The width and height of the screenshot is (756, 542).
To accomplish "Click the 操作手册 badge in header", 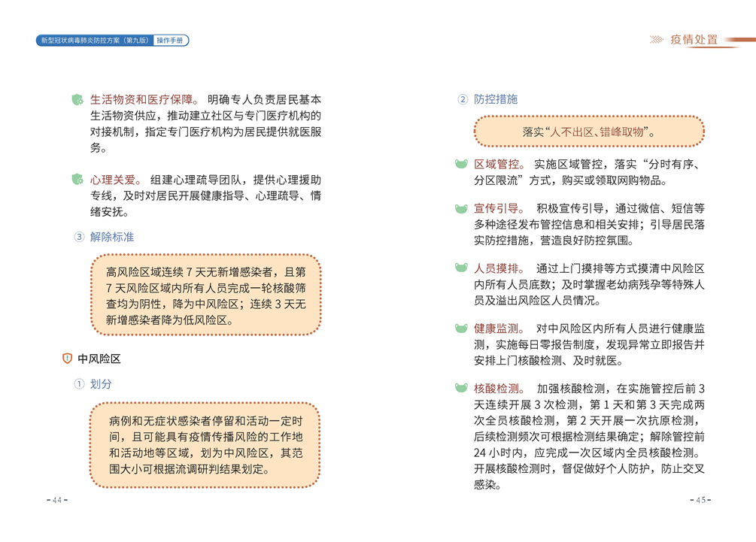I will (x=171, y=41).
